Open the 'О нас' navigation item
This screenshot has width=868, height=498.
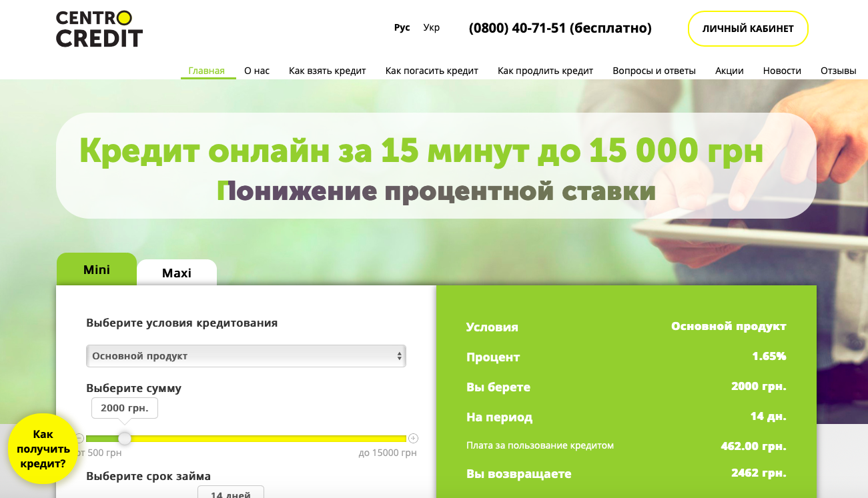256,69
